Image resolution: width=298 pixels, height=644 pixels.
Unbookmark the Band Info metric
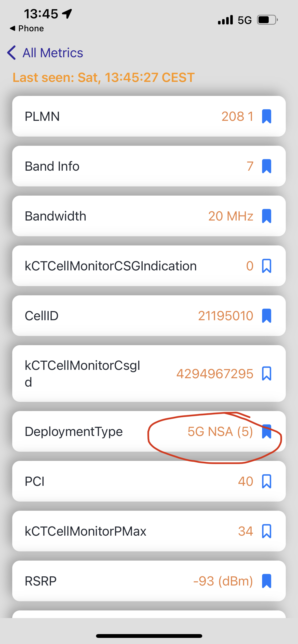[266, 166]
